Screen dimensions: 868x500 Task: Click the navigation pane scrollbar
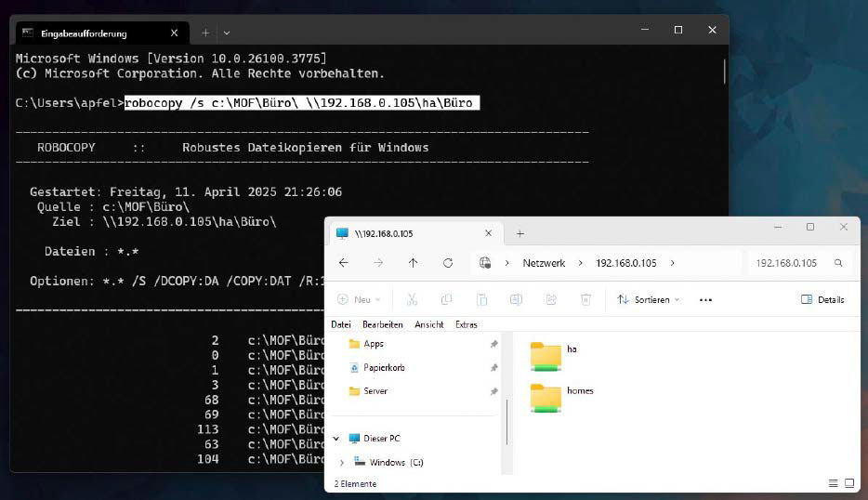(x=507, y=422)
